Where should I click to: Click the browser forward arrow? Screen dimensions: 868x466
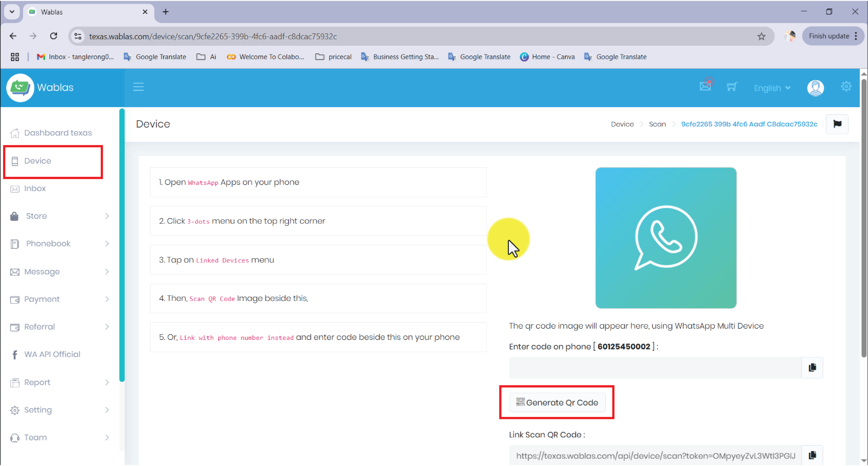tap(33, 36)
